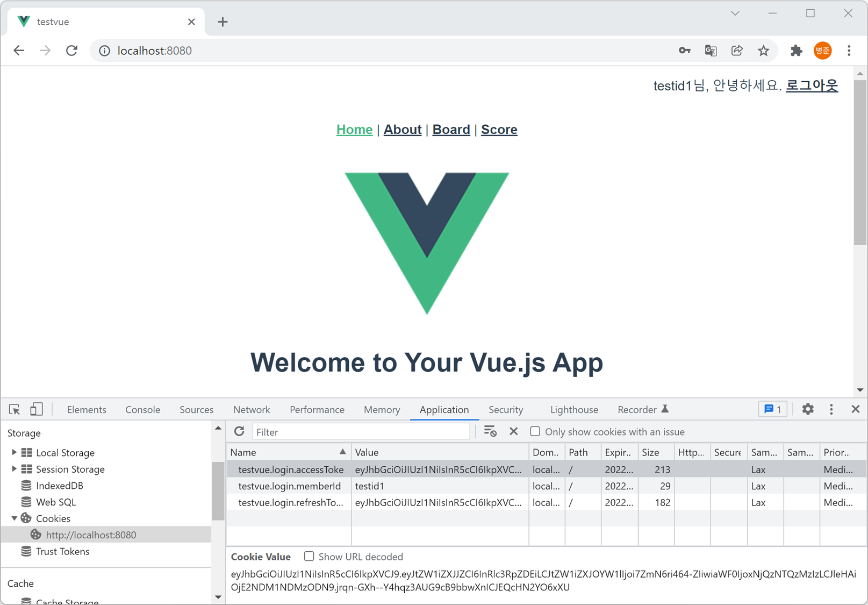Open tab search chevron
868x605 pixels.
735,13
